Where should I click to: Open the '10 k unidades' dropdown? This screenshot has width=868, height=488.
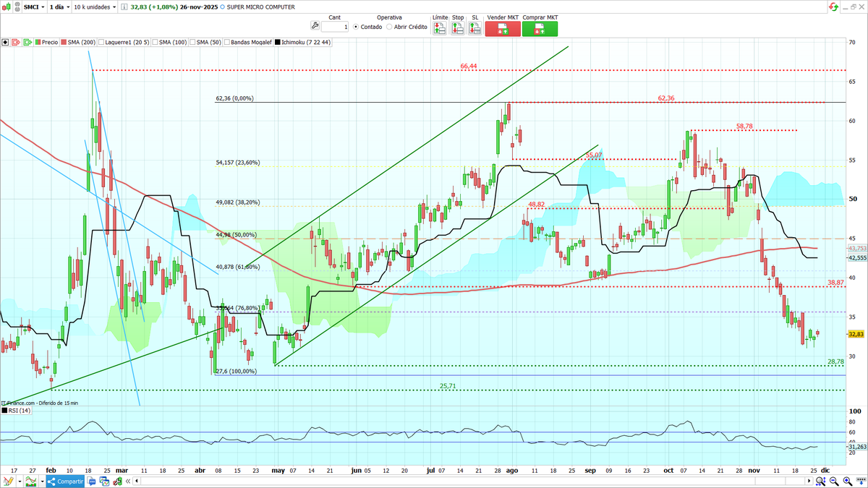pyautogui.click(x=94, y=6)
